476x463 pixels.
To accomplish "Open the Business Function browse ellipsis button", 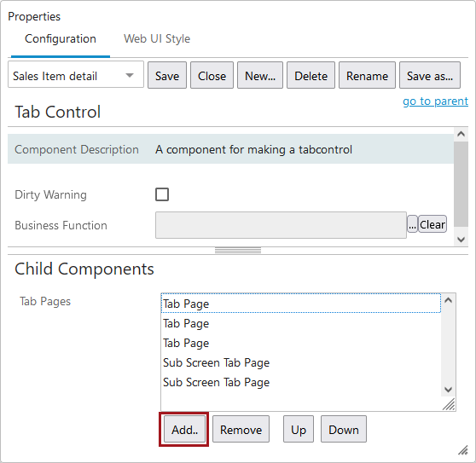I will (412, 224).
